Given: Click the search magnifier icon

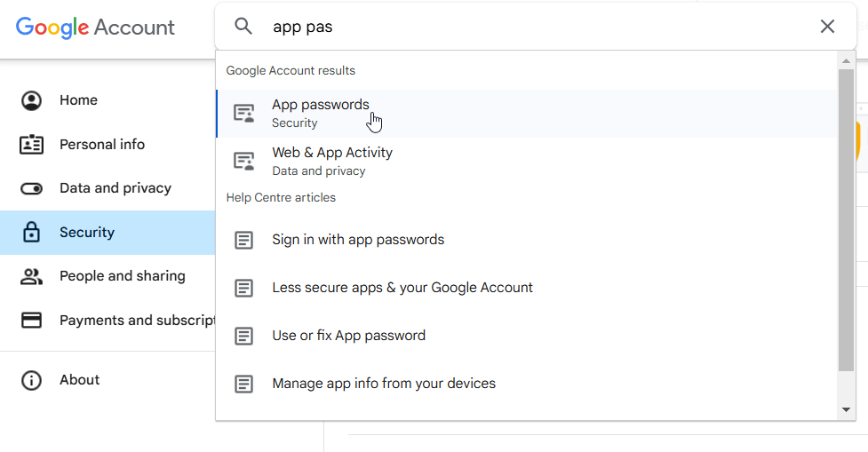Looking at the screenshot, I should tap(243, 27).
